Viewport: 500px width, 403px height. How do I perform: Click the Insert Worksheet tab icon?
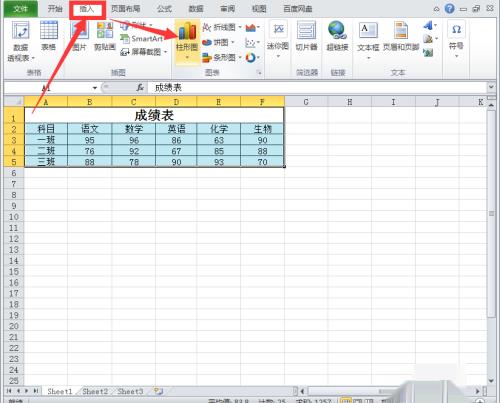[x=158, y=391]
